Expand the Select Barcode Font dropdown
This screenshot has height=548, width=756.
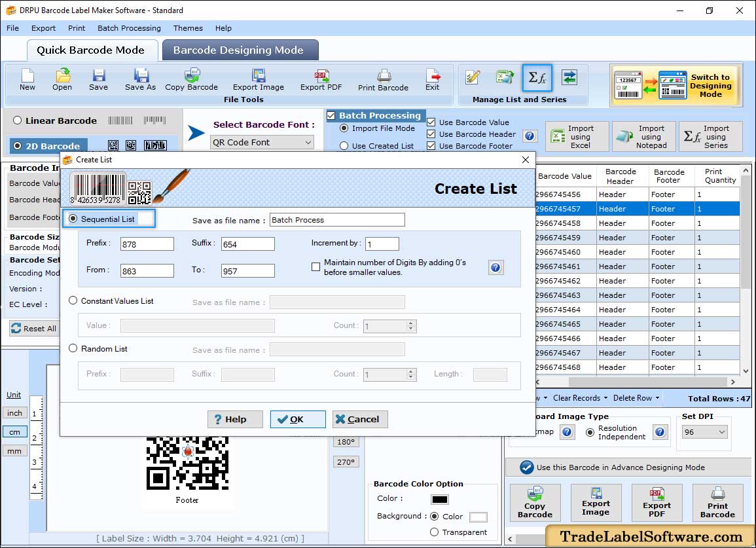[x=308, y=142]
